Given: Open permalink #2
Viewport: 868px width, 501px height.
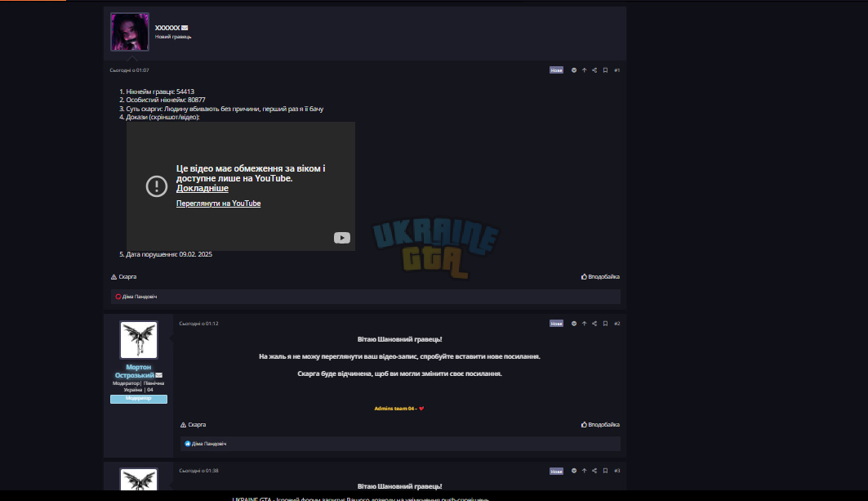Looking at the screenshot, I should coord(617,324).
